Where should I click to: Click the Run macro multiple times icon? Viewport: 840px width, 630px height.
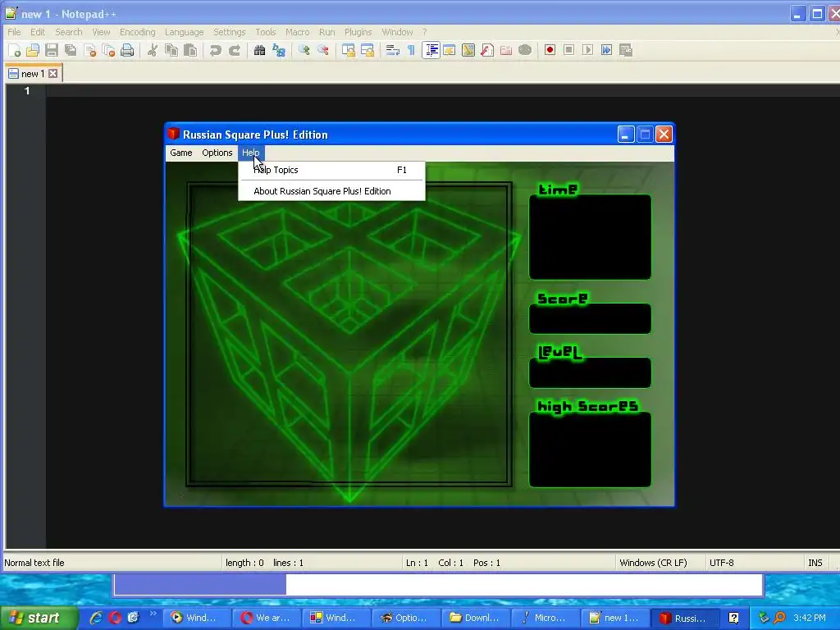point(606,50)
